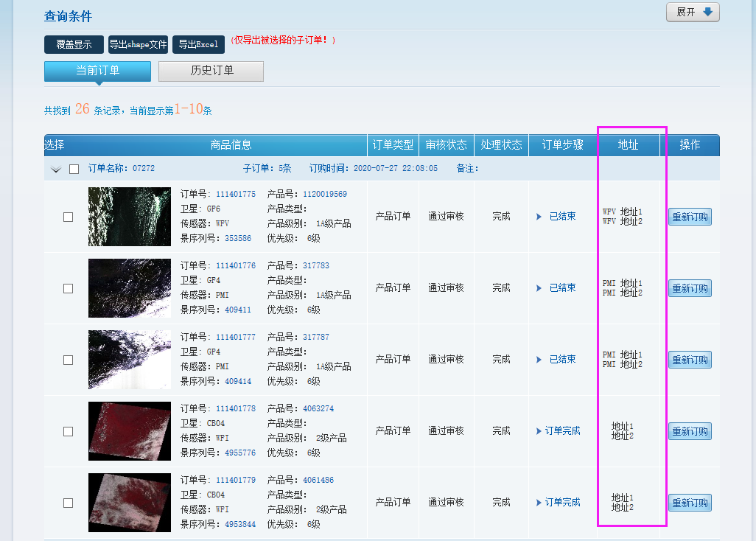Expand the 查询条件 panel via 展开 arrow
756x541 pixels.
[692, 12]
